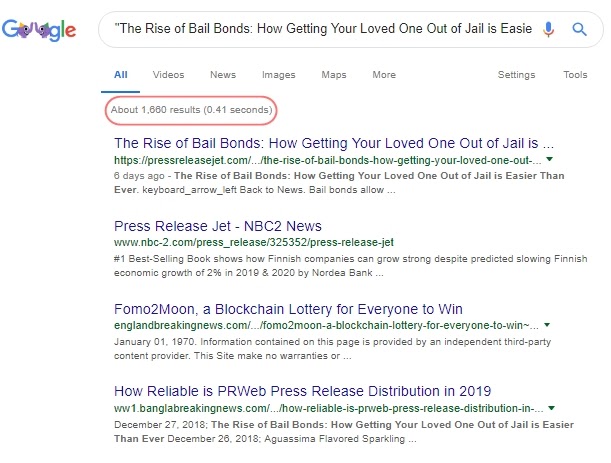Go to the Maps tab
This screenshot has height=463, width=611.
coord(334,75)
